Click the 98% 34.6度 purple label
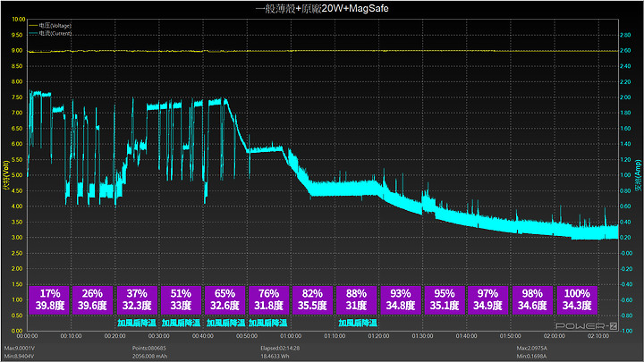 coord(532,299)
